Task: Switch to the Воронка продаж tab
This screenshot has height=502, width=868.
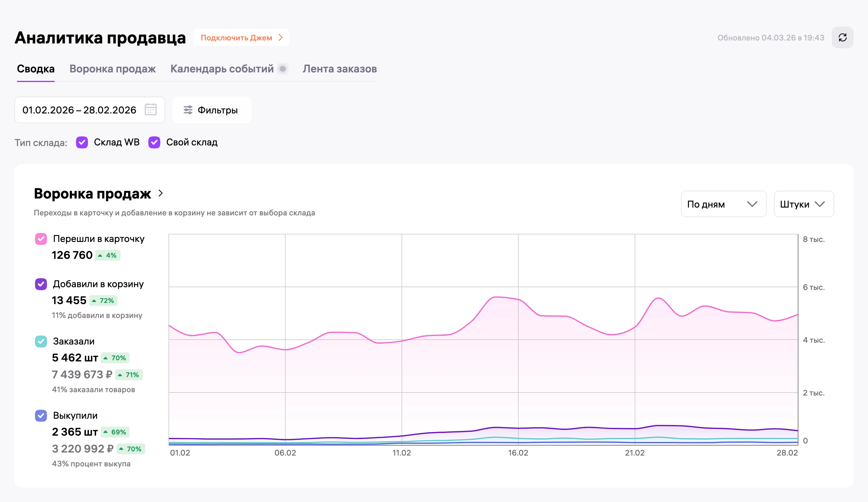Action: 113,69
